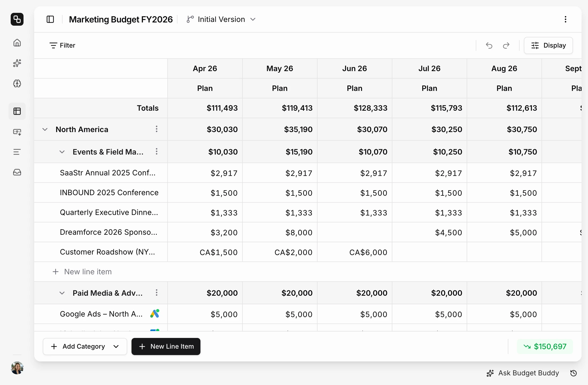Click the $4,500 Dreamforce Jul cell
The width and height of the screenshot is (588, 385).
tap(430, 232)
